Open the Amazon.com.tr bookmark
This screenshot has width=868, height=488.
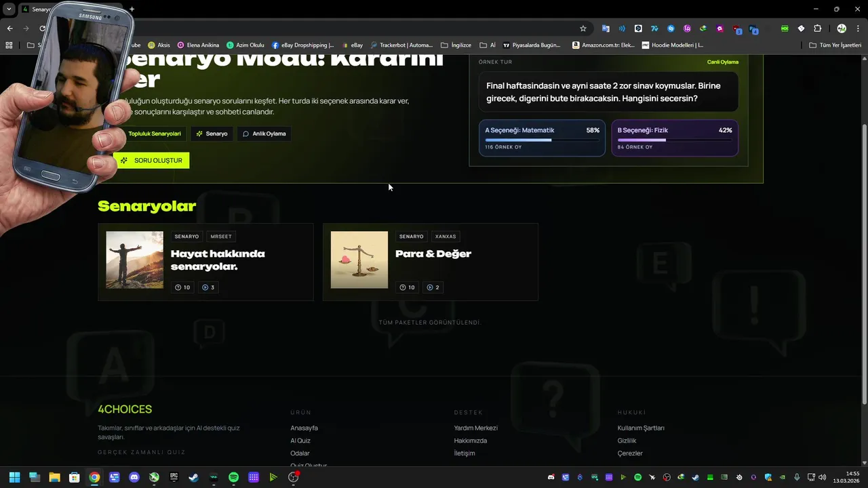(604, 45)
